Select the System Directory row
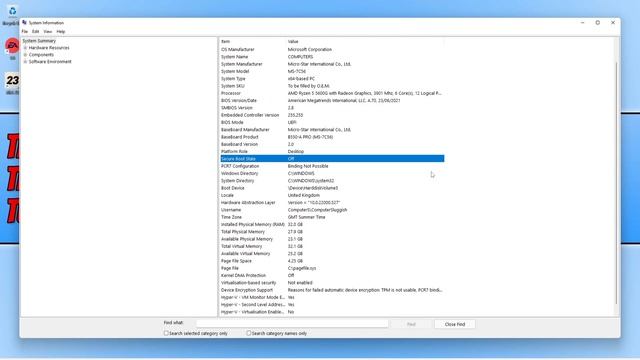Screen dimensions: 640x360 (332, 181)
